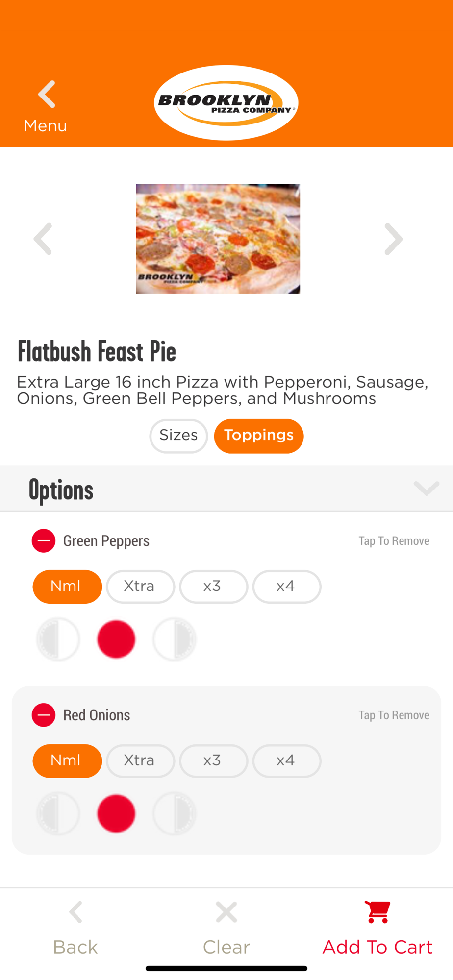Tap the Flatbush Feast Pie photo
453x980 pixels.
tap(218, 239)
